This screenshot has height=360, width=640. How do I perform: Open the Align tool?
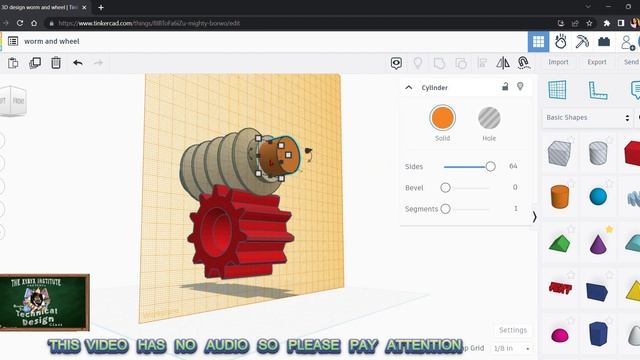[482, 63]
